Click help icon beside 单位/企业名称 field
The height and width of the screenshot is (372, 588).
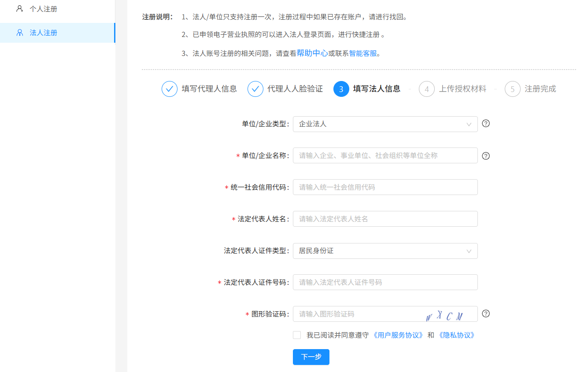[486, 156]
